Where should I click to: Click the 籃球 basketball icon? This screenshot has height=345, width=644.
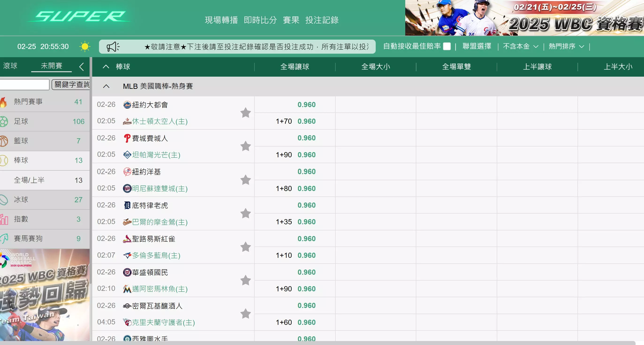(4, 141)
